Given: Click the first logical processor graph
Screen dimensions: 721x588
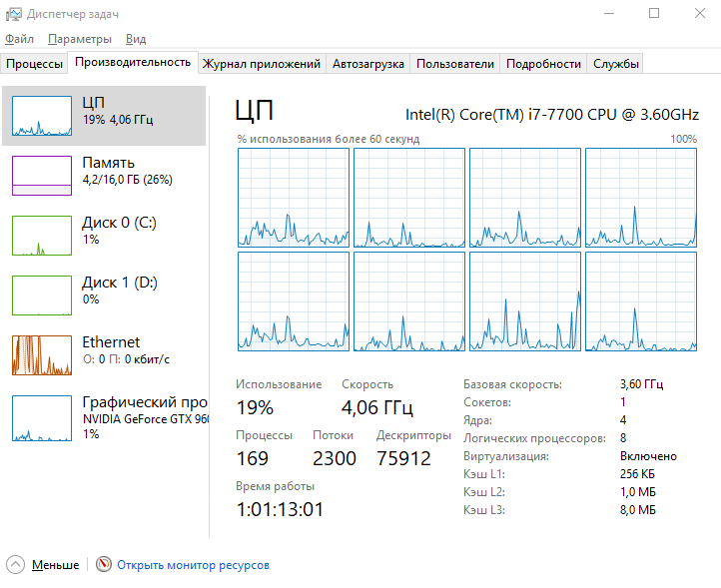Looking at the screenshot, I should (294, 198).
